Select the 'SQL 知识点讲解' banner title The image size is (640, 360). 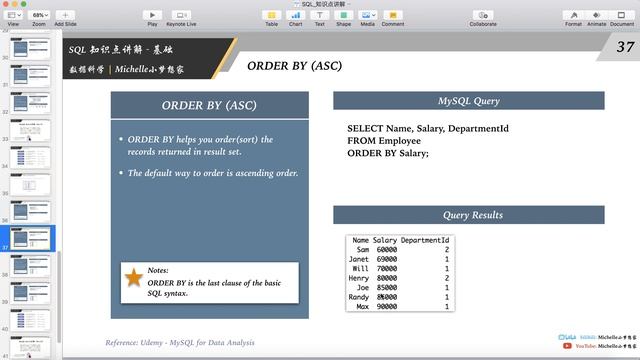pyautogui.click(x=120, y=50)
